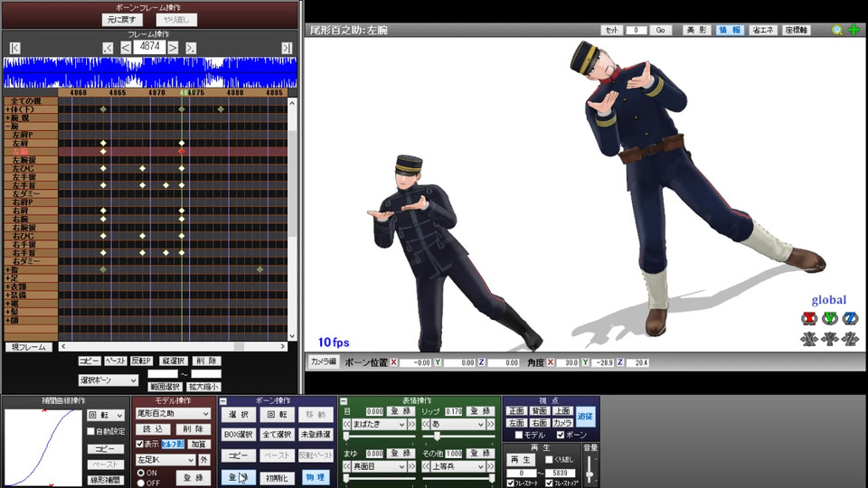The height and width of the screenshot is (488, 868).
Task: Open the 選択ボーン dropdown
Action: pos(108,380)
